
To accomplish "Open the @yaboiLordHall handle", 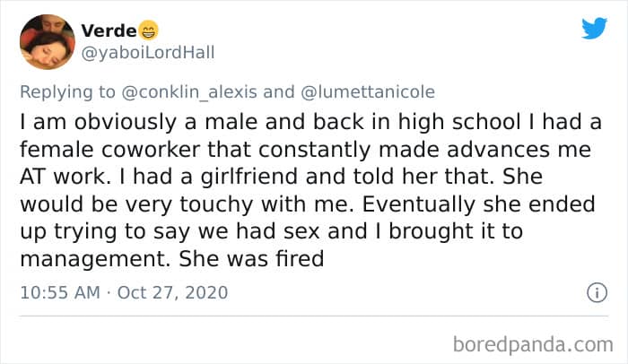I will tap(148, 52).
